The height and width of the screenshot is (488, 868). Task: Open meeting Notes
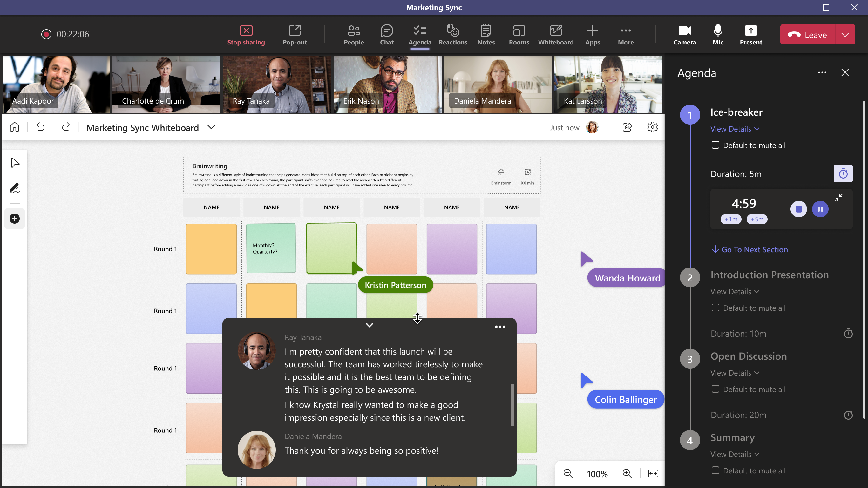click(485, 35)
